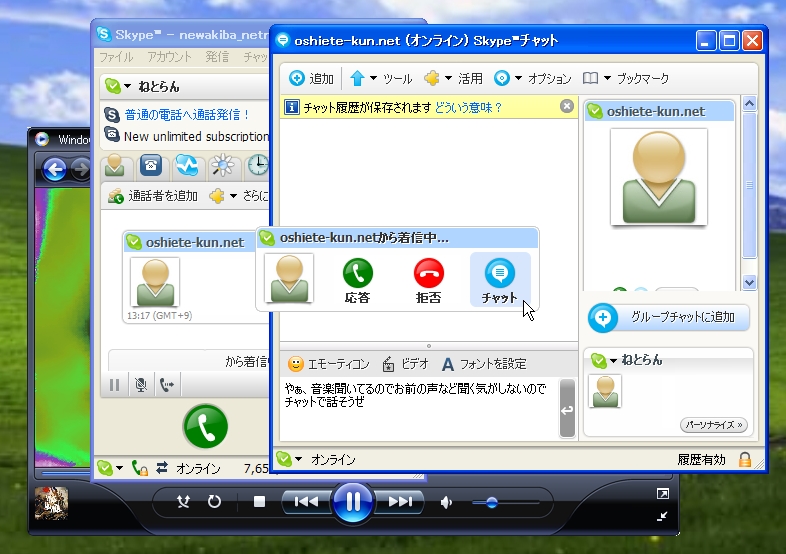This screenshot has width=786, height=554.
Task: Open the ツール dropdown in chat toolbar
Action: (x=381, y=78)
